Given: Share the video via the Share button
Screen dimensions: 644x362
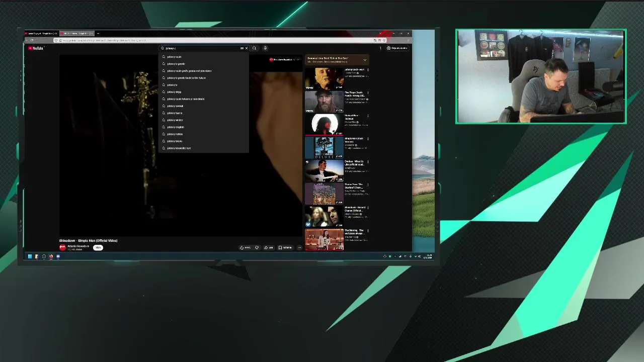Looking at the screenshot, I should click(x=269, y=247).
